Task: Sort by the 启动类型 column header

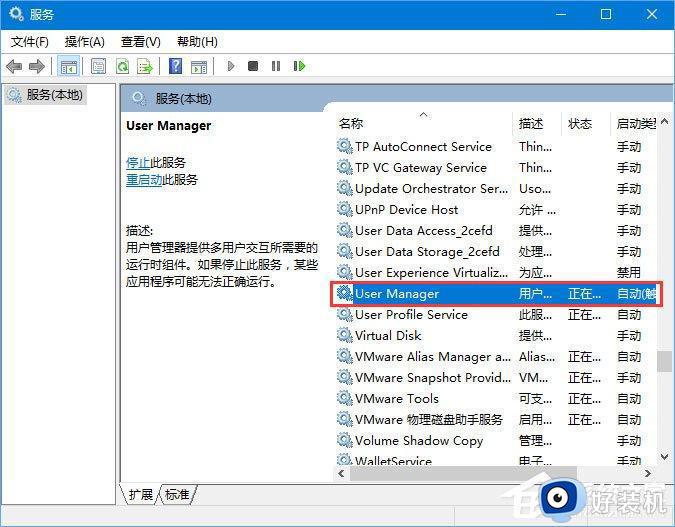Action: coord(635,124)
